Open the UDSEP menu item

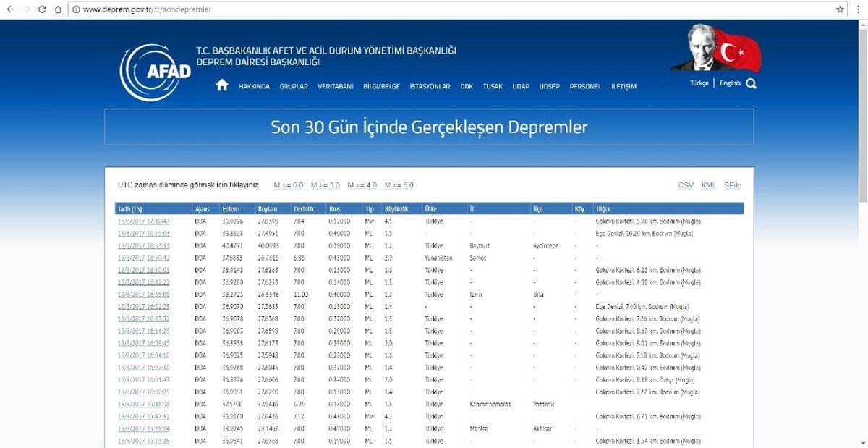click(549, 87)
